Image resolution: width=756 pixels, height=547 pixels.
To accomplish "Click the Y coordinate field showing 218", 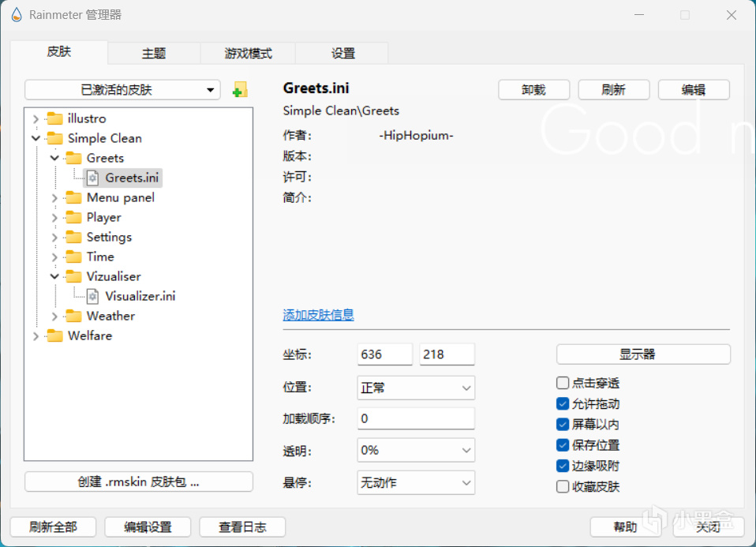I will click(x=447, y=354).
